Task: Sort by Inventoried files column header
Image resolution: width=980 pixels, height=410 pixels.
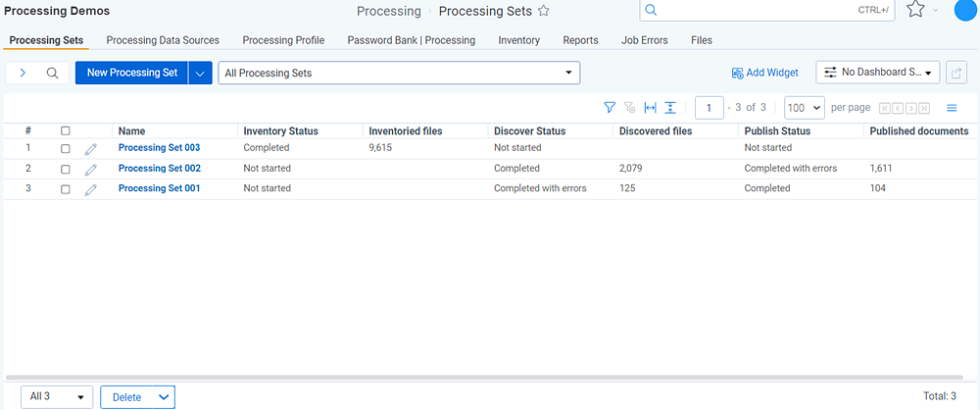Action: [x=406, y=130]
